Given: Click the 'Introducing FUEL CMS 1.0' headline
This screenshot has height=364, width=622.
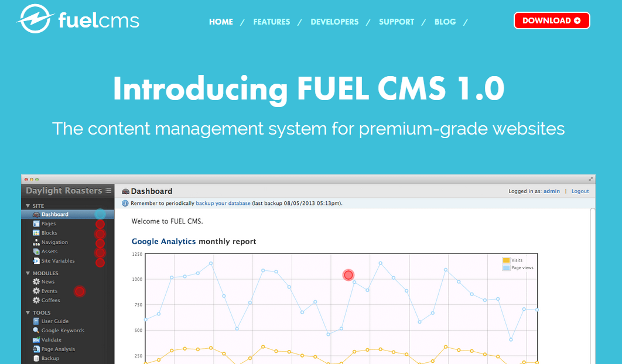Looking at the screenshot, I should (x=309, y=89).
